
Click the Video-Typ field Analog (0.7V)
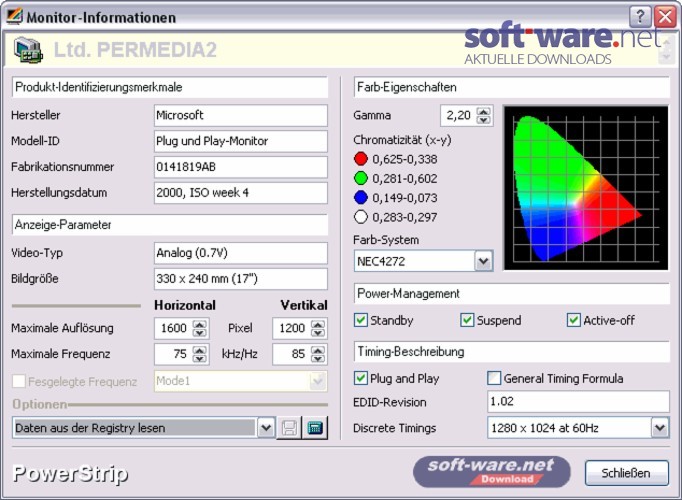[241, 253]
